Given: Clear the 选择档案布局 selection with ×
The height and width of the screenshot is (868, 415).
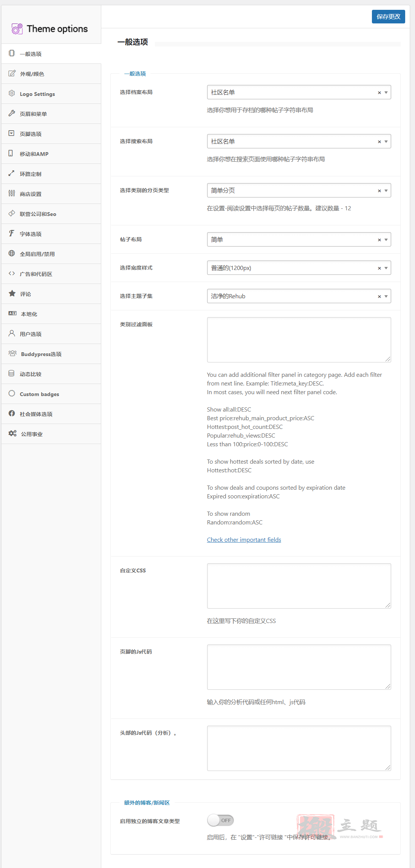Looking at the screenshot, I should pos(379,93).
